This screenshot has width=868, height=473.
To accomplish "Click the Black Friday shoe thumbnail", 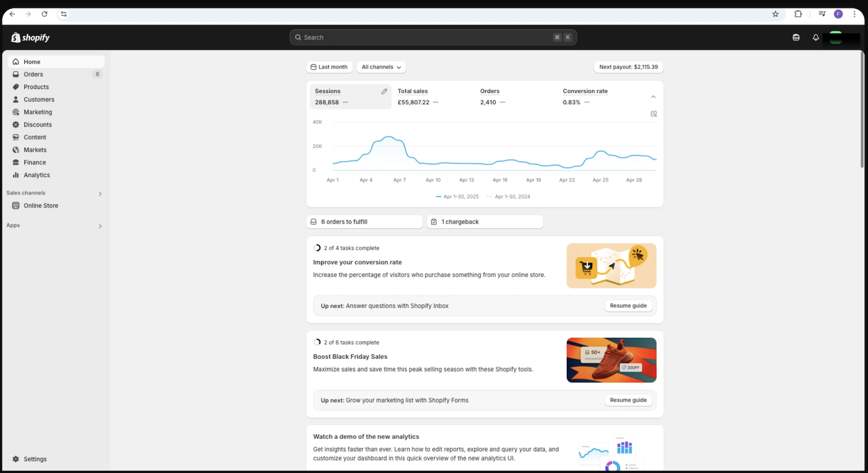I will 612,360.
